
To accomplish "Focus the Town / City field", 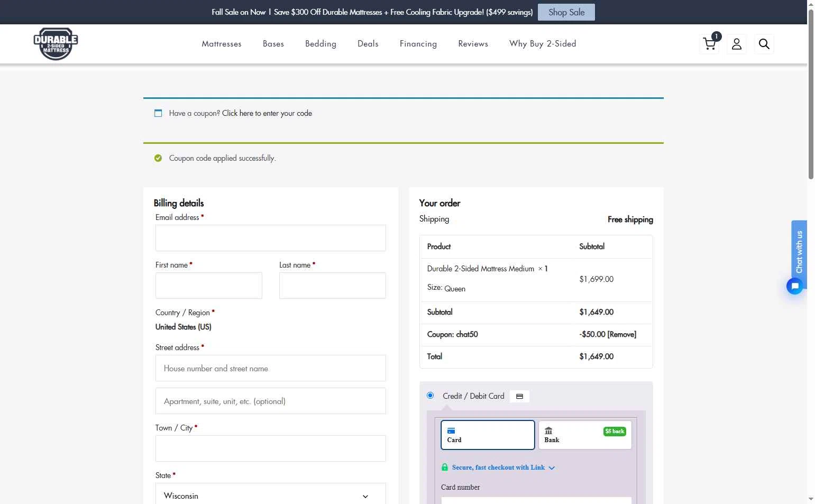I will [x=271, y=448].
